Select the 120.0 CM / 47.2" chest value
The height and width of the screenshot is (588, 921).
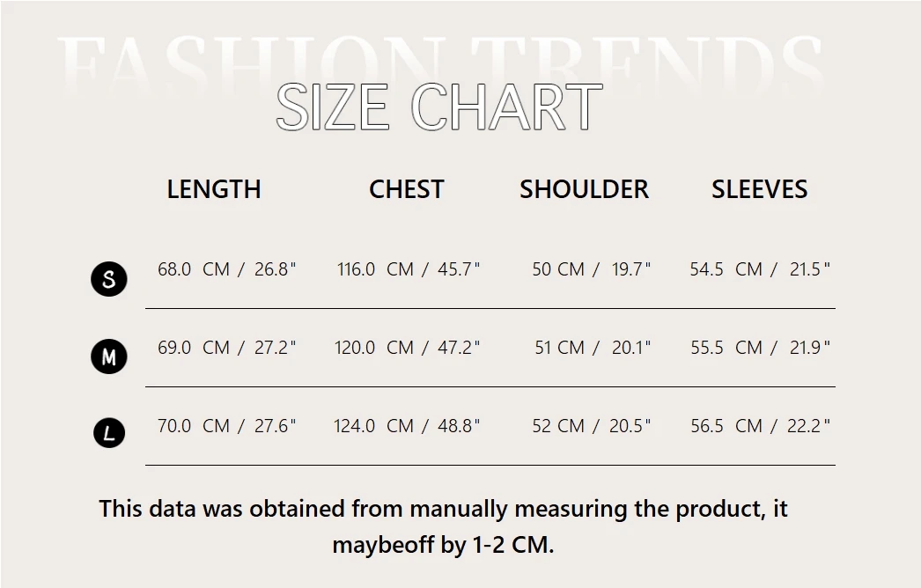point(408,348)
